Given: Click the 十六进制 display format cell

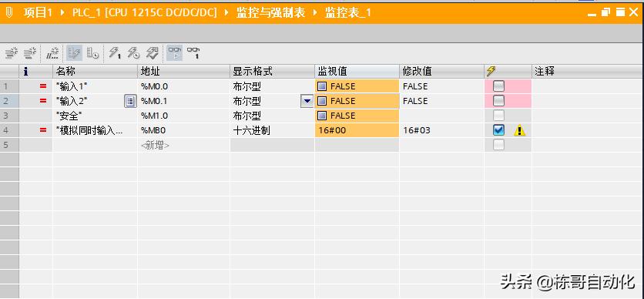Looking at the screenshot, I should (x=272, y=130).
